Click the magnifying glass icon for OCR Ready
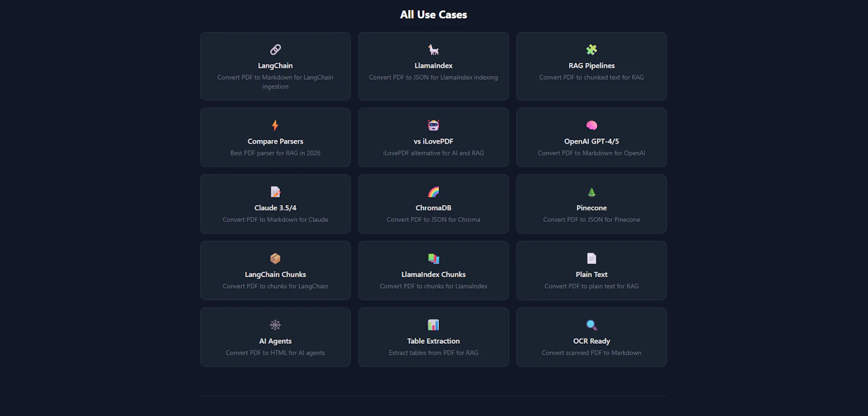The height and width of the screenshot is (416, 868). click(x=592, y=325)
